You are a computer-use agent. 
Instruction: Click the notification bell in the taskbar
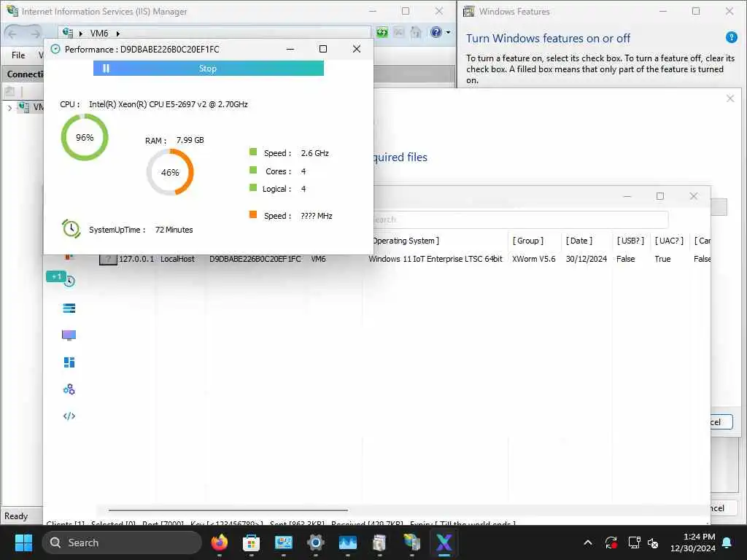[727, 542]
